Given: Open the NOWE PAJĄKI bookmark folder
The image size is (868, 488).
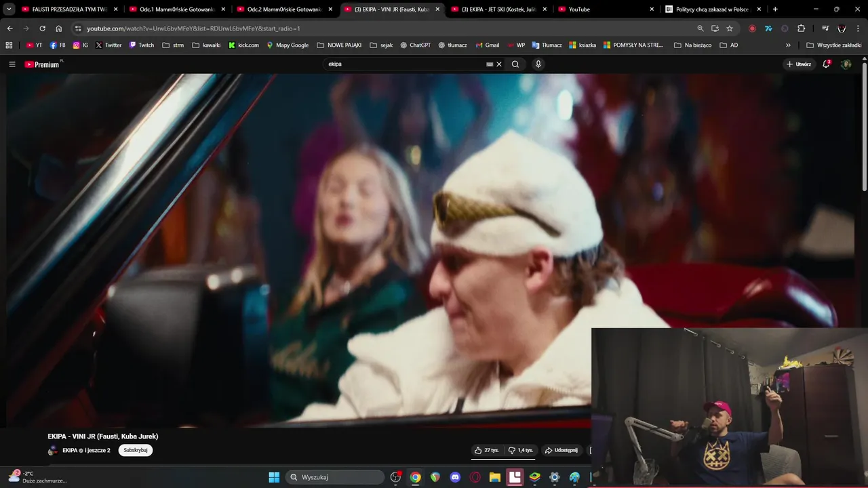Looking at the screenshot, I should [339, 45].
